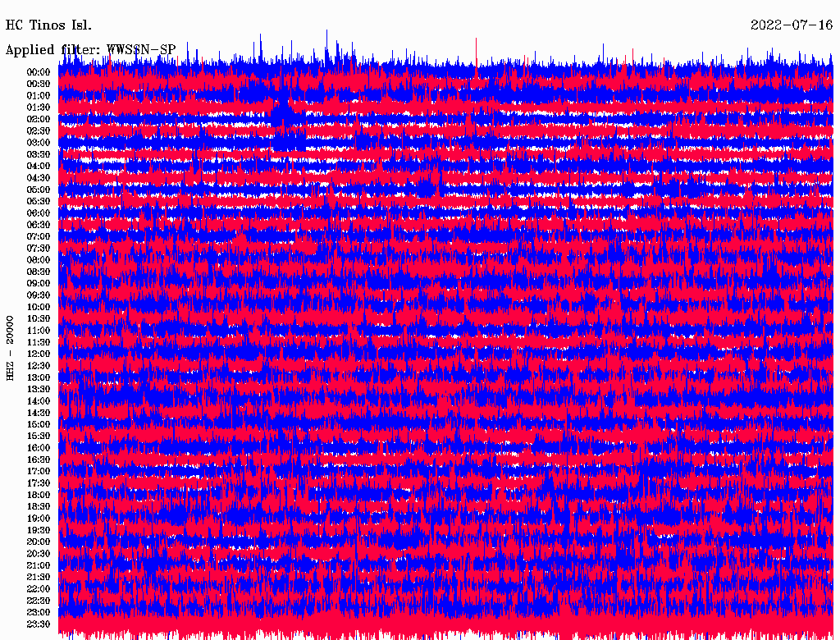Select the 12:30 time label

point(39,366)
